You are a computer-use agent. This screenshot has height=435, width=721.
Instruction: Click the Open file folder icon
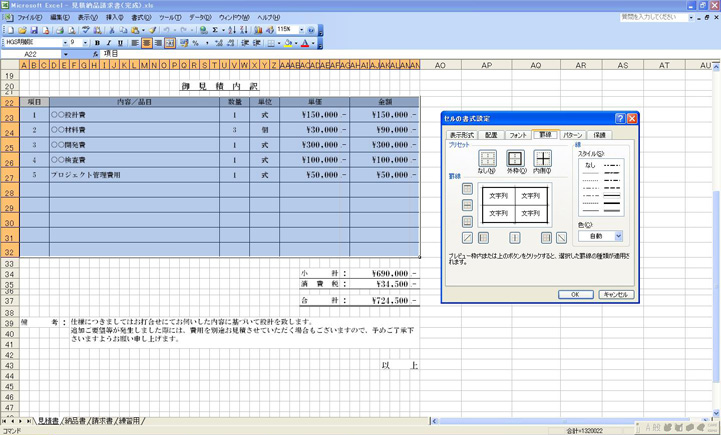(x=22, y=30)
